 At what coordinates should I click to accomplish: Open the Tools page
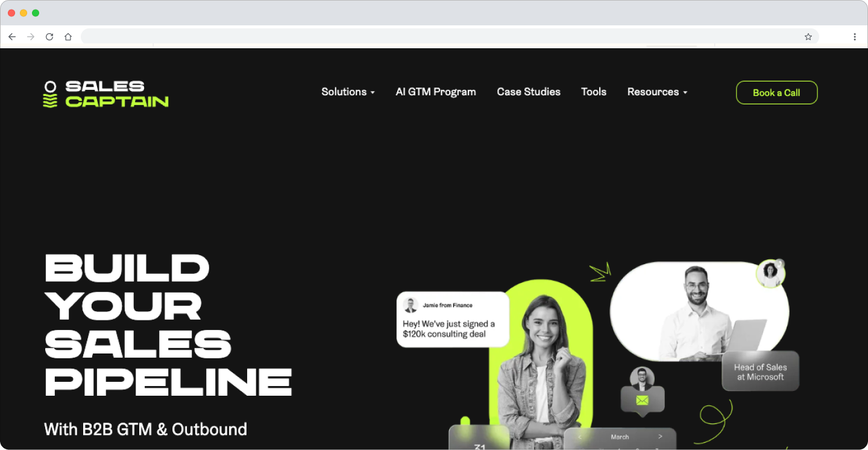click(594, 92)
